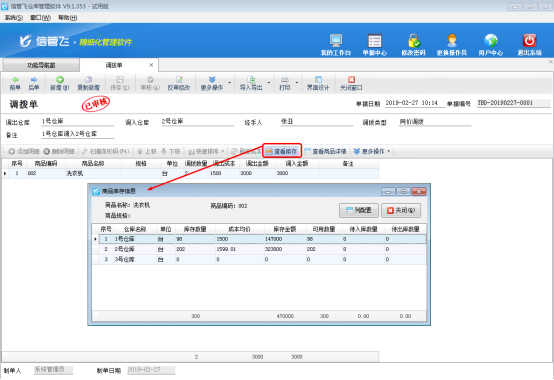Click the red 退出系统 power icon

coord(529,40)
